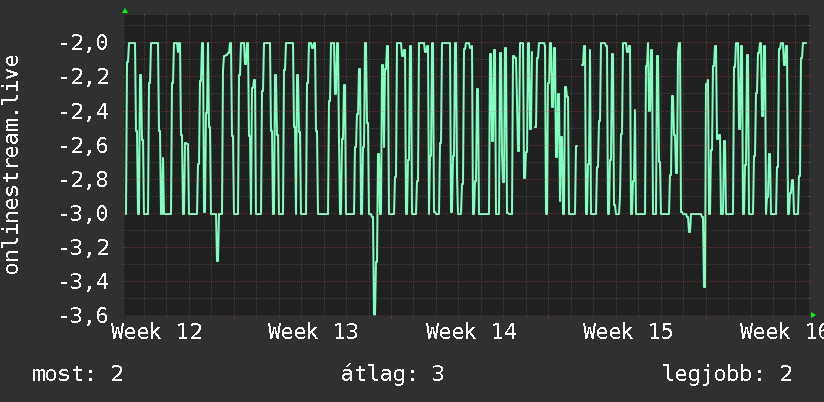
Task: Click the green arrow atop y-axis
Action: click(125, 11)
